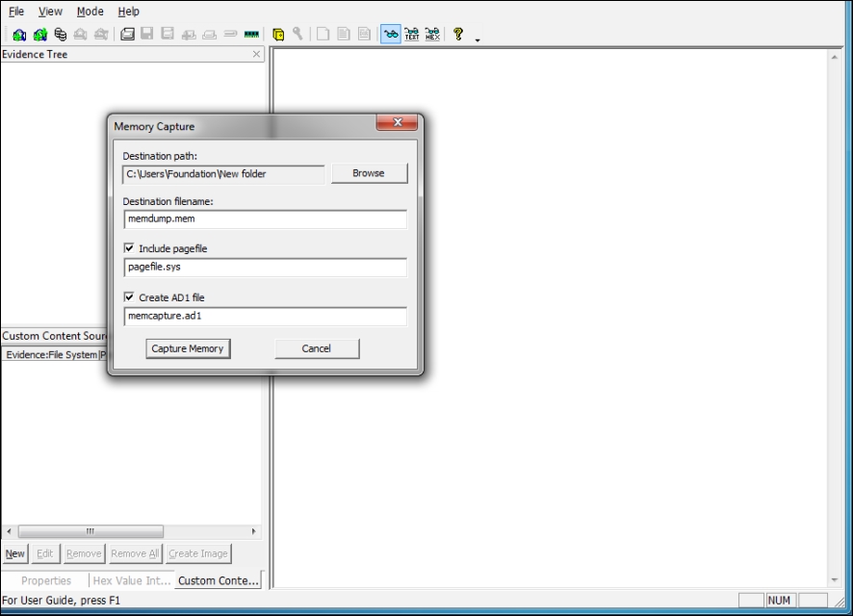Click the Add Evidence Item toolbar icon
Viewport: 853px width, 616px height.
(x=19, y=35)
